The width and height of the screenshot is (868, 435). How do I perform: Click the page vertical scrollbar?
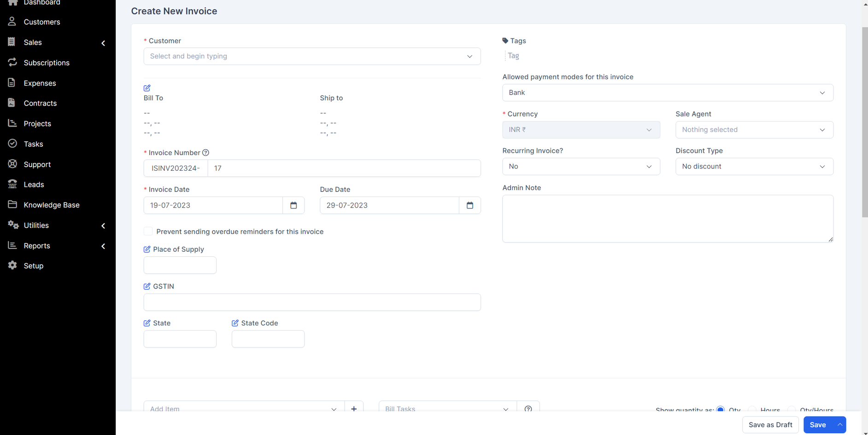(865, 122)
